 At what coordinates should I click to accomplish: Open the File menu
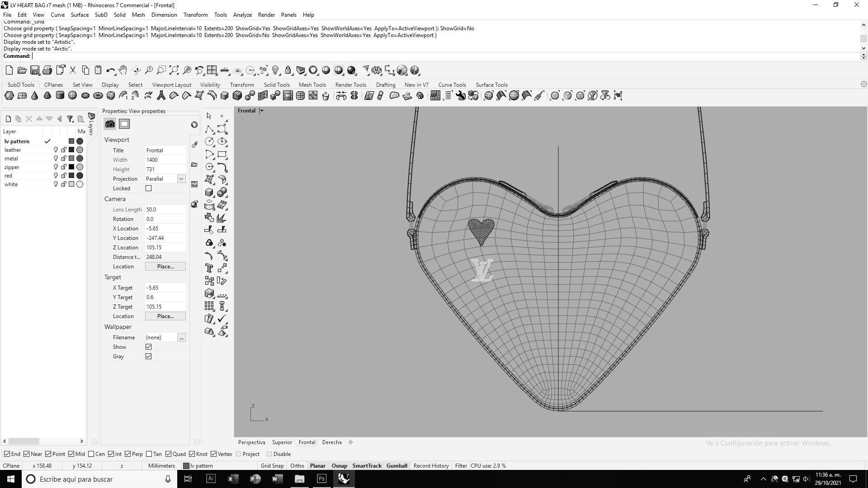(x=7, y=15)
